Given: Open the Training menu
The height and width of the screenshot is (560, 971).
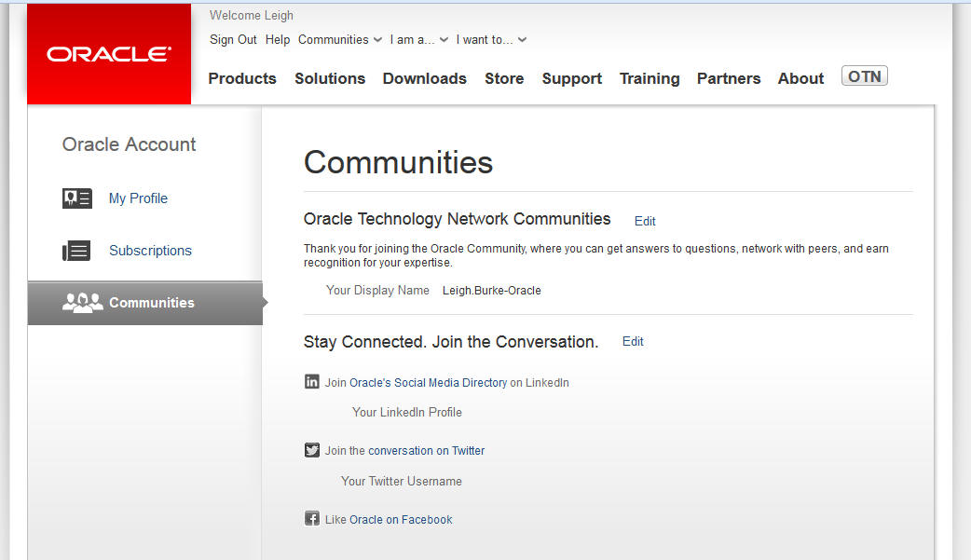Looking at the screenshot, I should point(650,78).
